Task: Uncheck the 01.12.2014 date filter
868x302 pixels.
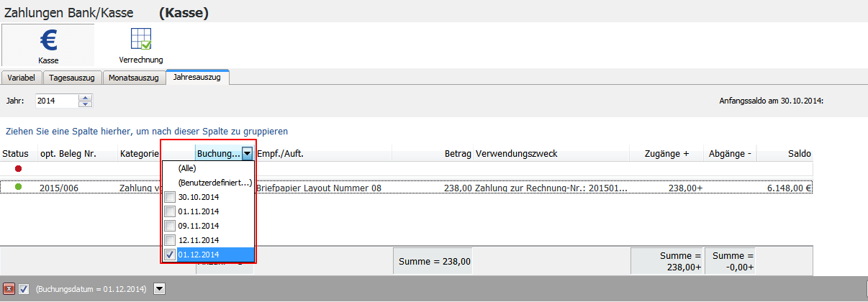Action: [169, 255]
